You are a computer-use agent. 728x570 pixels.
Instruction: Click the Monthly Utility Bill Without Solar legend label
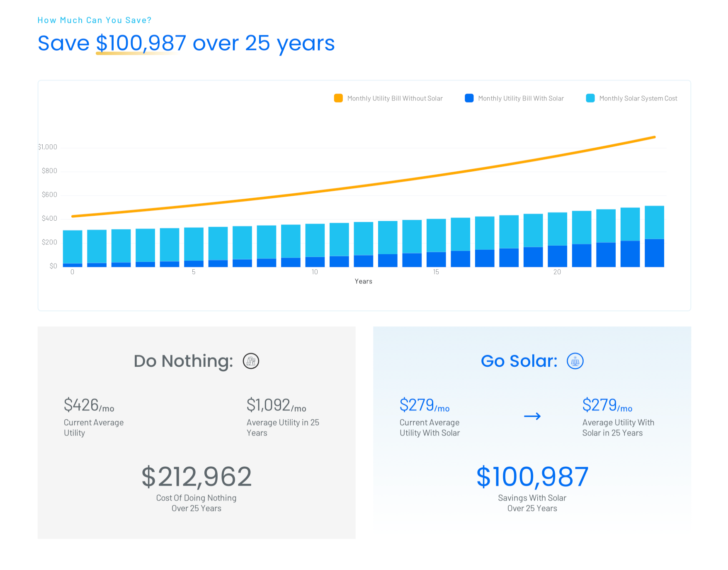(x=395, y=98)
